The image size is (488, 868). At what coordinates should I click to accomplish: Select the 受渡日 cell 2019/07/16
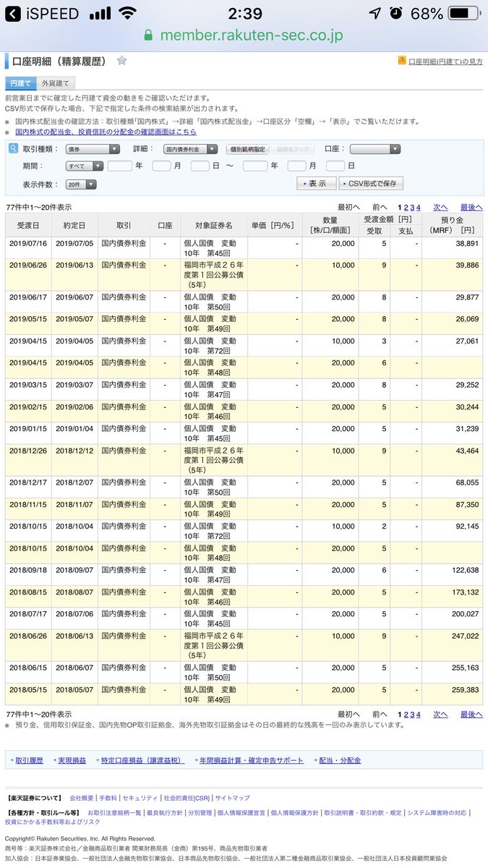click(28, 244)
